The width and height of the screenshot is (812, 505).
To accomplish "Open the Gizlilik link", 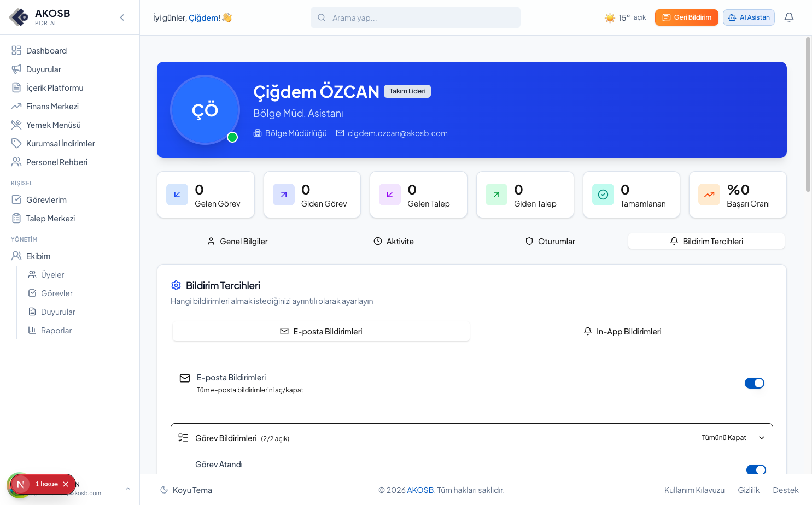I will [x=749, y=490].
